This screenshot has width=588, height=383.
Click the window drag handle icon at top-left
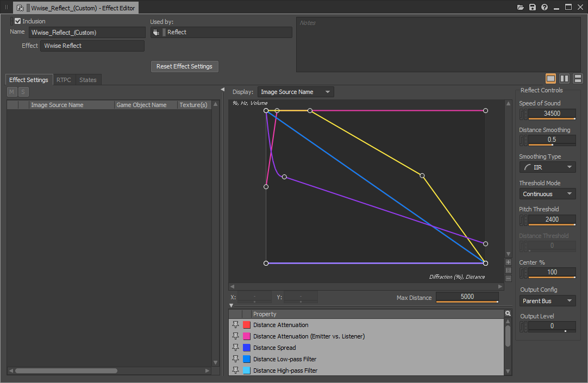[7, 7]
